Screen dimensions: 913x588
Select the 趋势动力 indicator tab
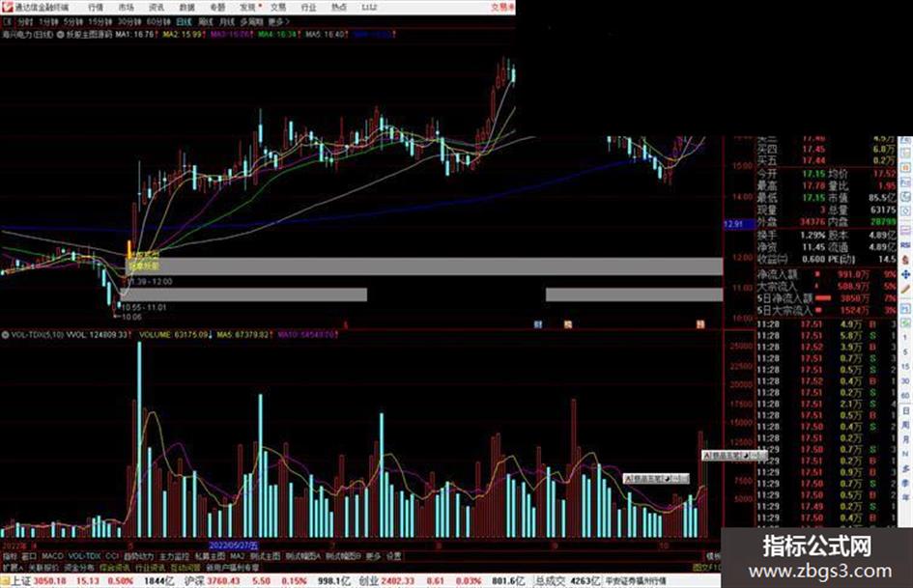[138, 556]
